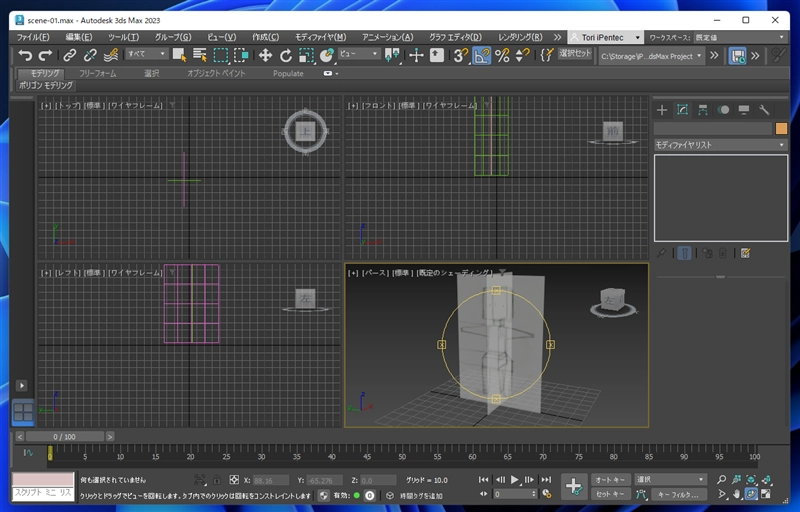
Task: Click Edit Named Selection Sets icon
Action: pos(546,55)
